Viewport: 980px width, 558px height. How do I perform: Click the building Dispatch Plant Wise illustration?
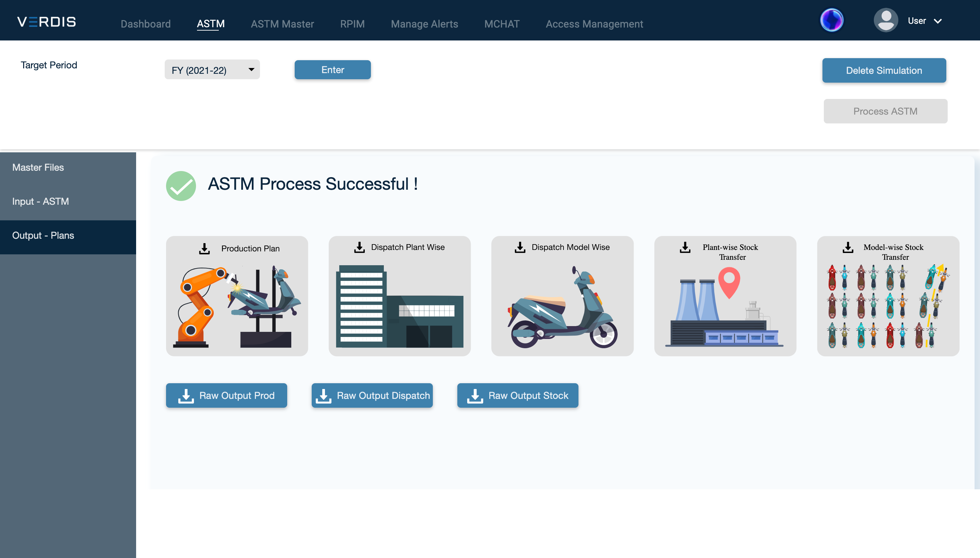tap(399, 307)
